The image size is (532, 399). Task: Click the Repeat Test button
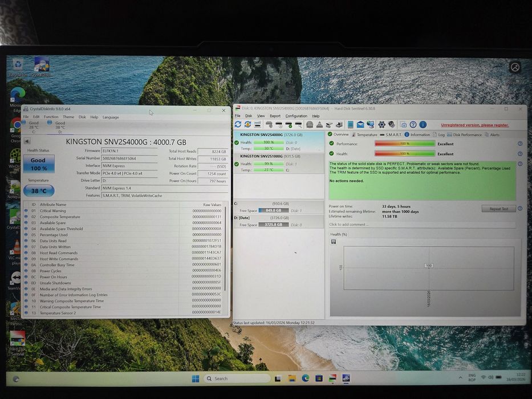498,209
